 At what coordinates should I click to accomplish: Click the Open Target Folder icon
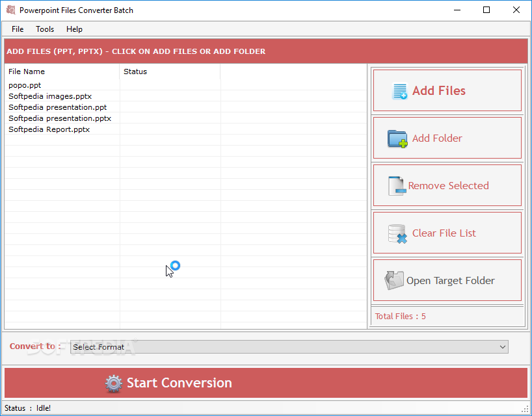pos(394,280)
